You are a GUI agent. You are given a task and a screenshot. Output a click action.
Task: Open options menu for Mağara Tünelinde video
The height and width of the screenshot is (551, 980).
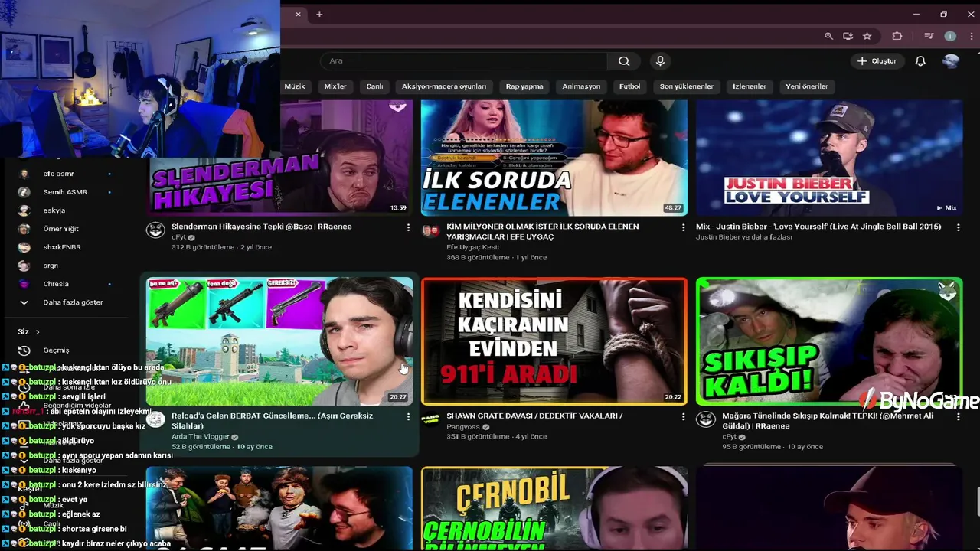(x=959, y=416)
